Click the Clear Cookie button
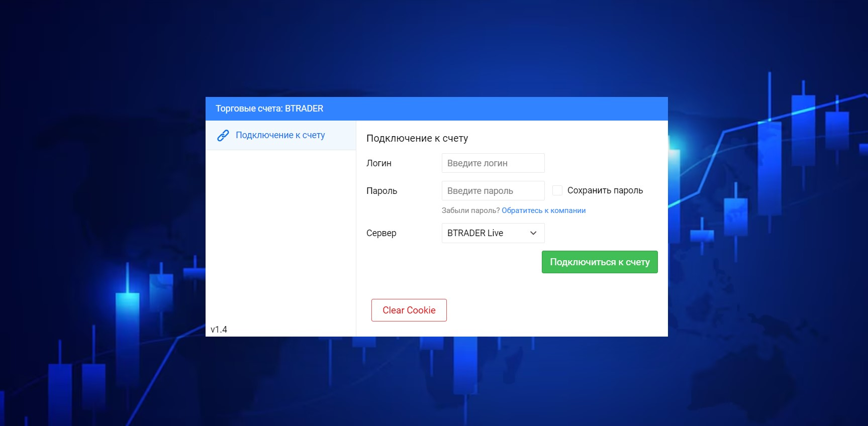This screenshot has height=426, width=868. [x=409, y=310]
